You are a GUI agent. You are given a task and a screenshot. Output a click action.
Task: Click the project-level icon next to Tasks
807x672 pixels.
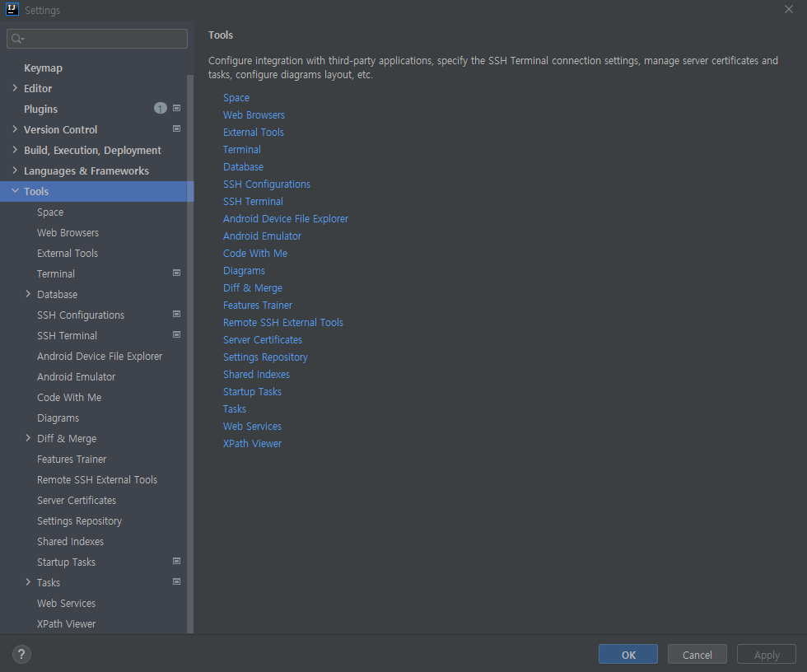[x=176, y=581]
